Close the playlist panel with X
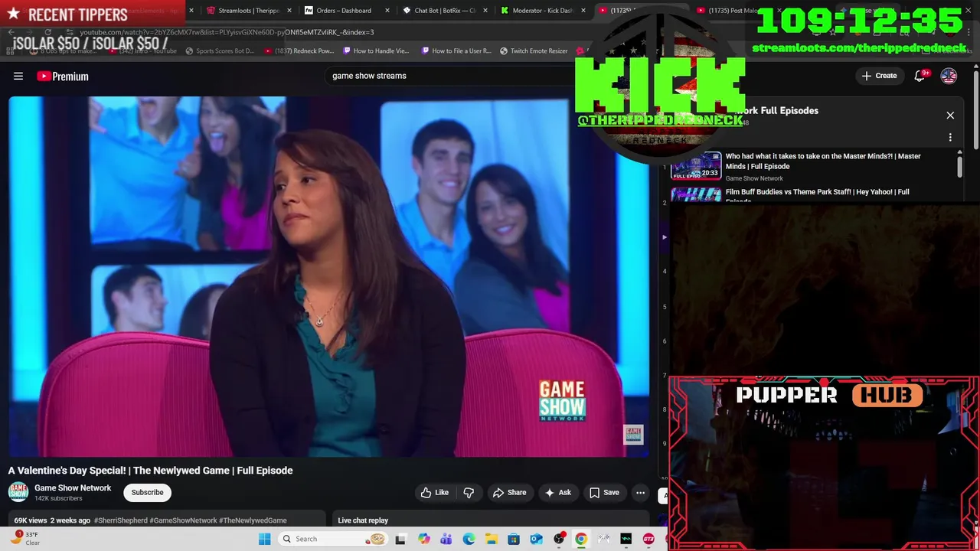This screenshot has width=980, height=551. coord(950,116)
